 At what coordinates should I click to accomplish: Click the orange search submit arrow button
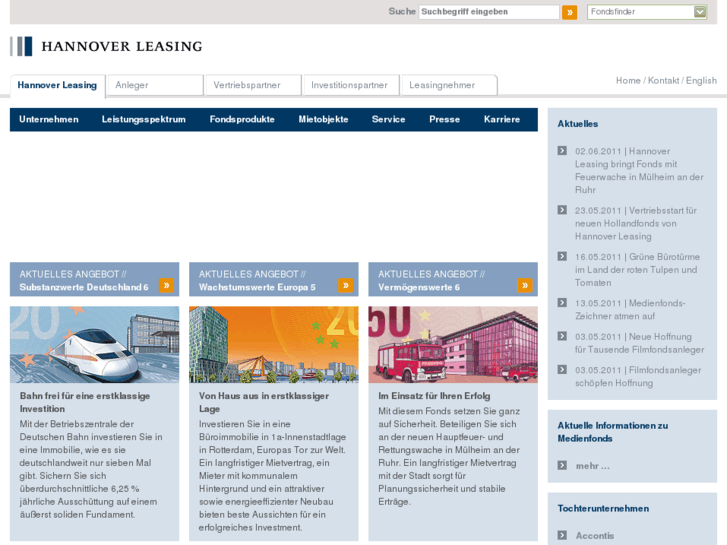(x=569, y=12)
